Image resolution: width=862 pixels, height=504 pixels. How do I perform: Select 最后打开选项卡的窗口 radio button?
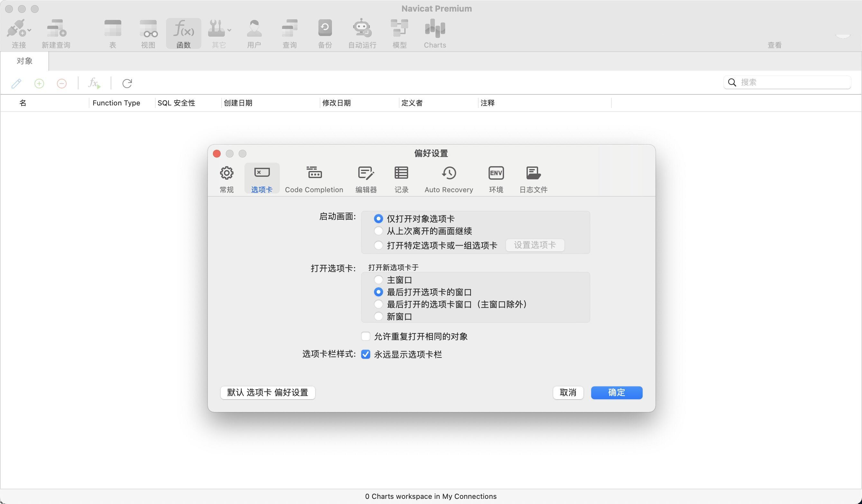click(x=378, y=292)
